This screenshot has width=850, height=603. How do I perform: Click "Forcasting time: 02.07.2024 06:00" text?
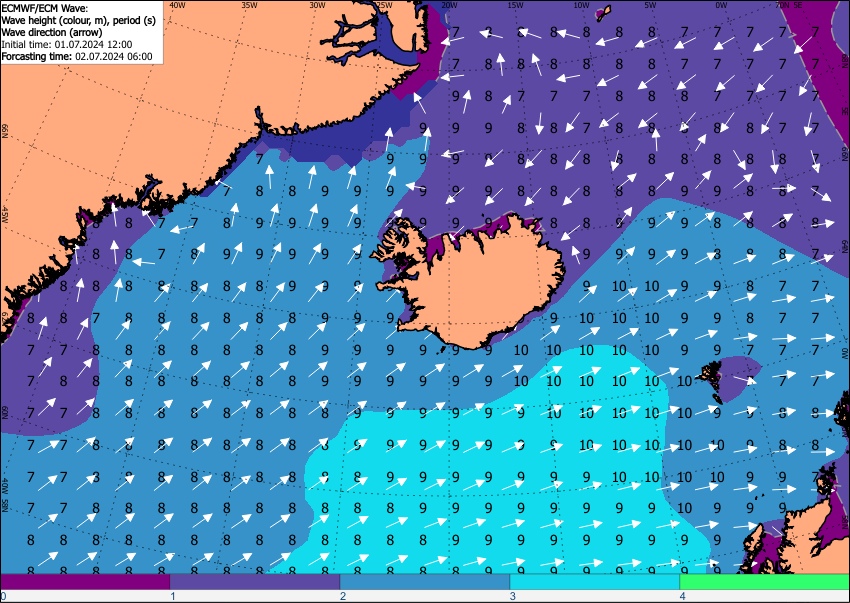click(77, 56)
